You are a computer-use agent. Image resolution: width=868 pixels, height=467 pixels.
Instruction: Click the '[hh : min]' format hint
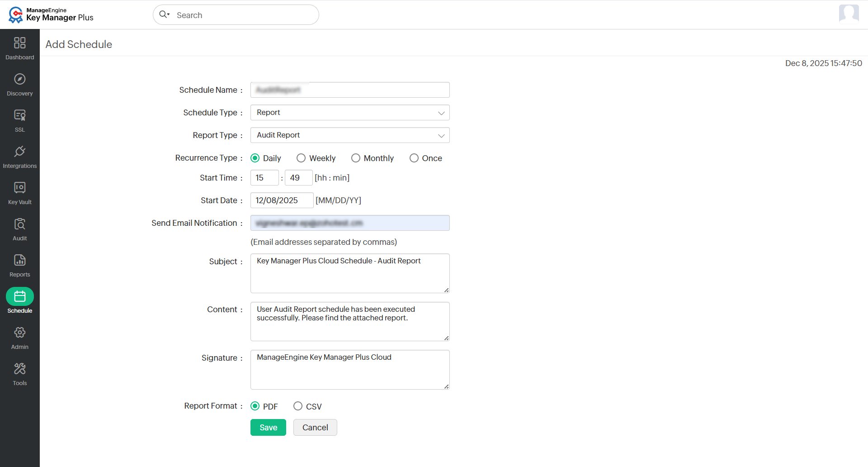pyautogui.click(x=332, y=178)
